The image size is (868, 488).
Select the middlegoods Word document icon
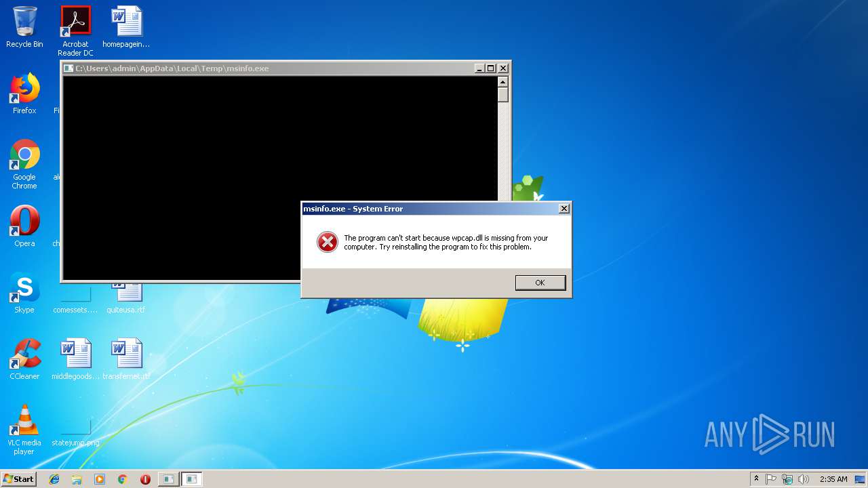coord(75,359)
